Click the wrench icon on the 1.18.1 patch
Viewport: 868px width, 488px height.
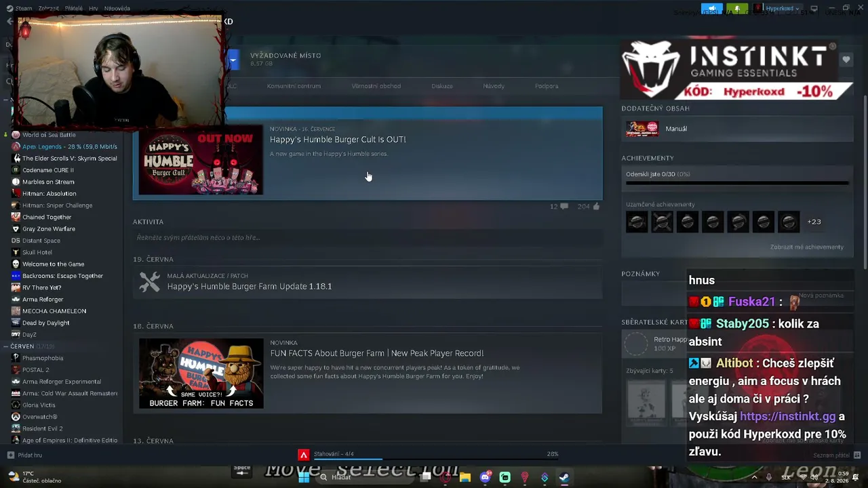[149, 281]
